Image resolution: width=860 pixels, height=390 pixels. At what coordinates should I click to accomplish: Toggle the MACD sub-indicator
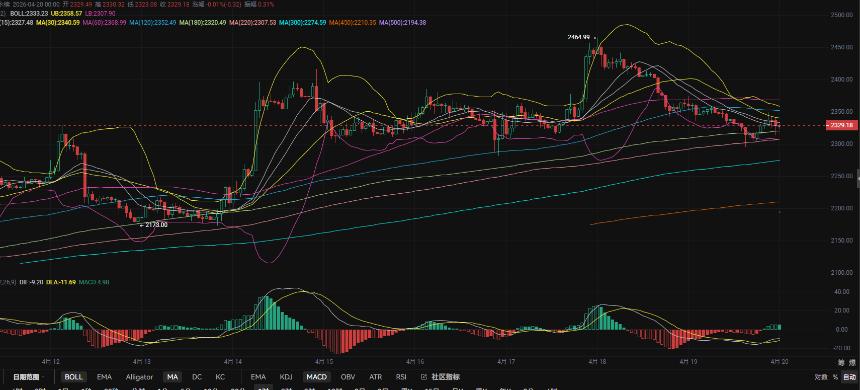click(316, 377)
